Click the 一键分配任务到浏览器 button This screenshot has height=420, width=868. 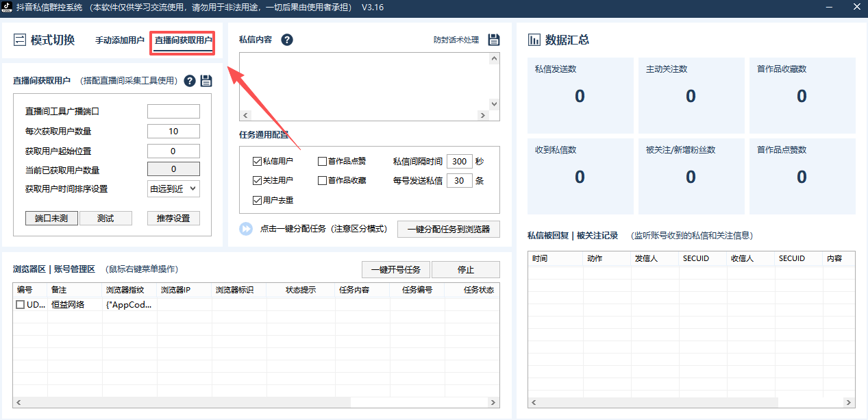tap(449, 229)
